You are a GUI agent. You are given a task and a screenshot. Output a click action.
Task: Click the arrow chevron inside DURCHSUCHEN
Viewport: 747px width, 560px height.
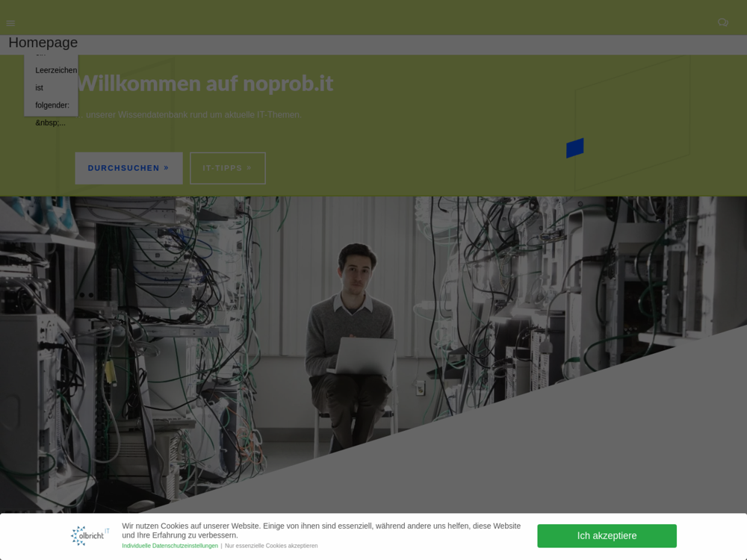click(x=167, y=168)
